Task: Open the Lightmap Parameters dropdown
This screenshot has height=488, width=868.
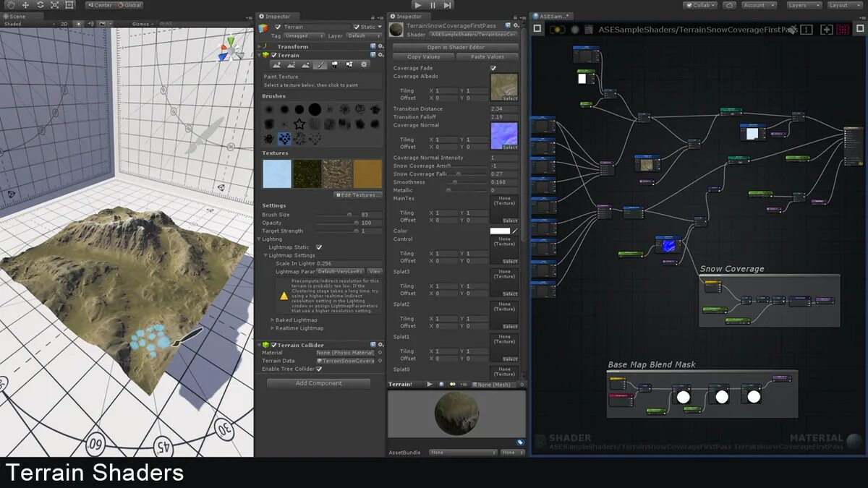Action: tap(341, 271)
